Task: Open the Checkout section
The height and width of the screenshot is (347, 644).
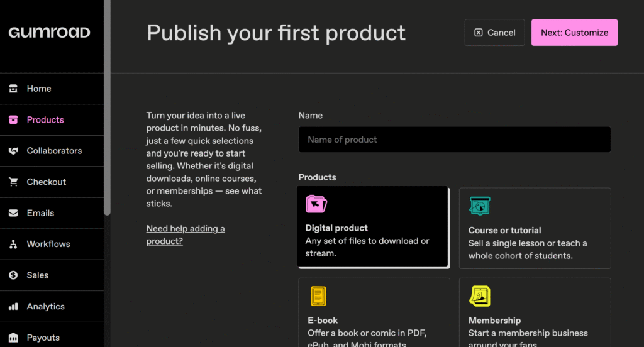Action: (x=52, y=182)
